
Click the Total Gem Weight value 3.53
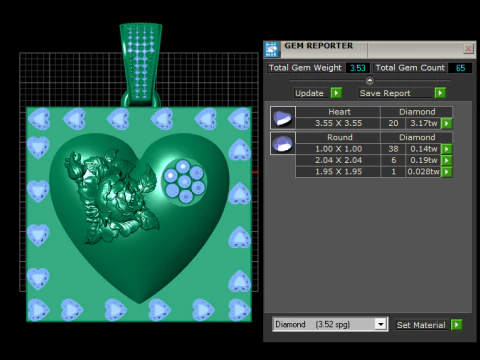tap(358, 68)
